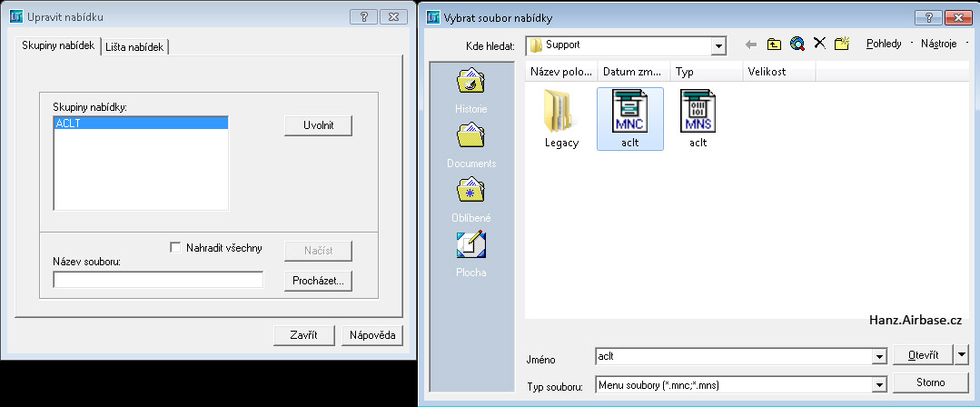Click the Zavřít button
Screen dimensions: 980x407
click(303, 335)
